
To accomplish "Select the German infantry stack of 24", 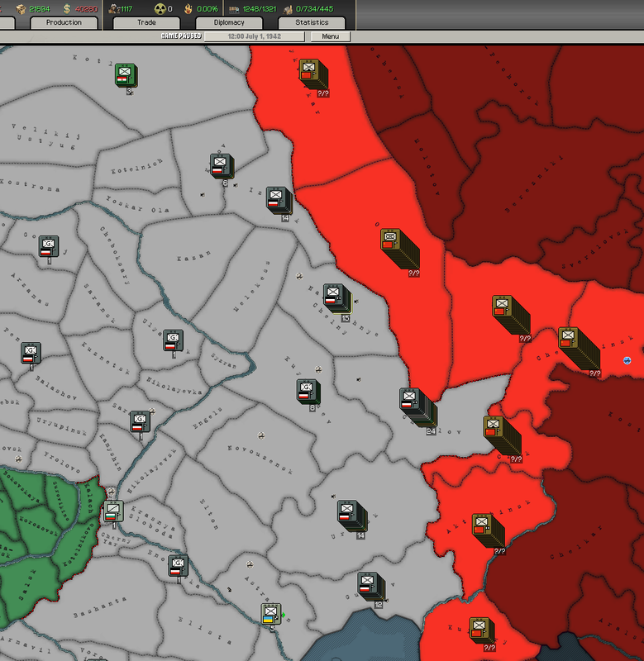I will [417, 407].
